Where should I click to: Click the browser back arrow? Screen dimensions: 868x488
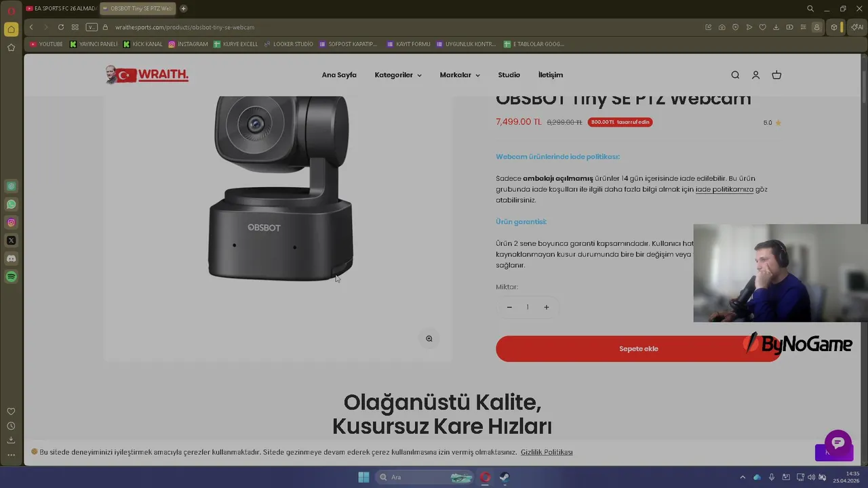pyautogui.click(x=31, y=27)
